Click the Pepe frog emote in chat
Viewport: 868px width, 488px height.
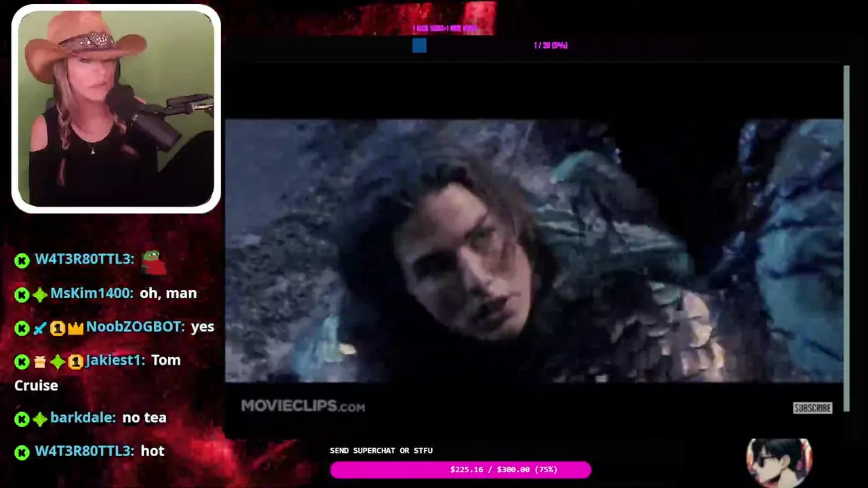tap(153, 262)
